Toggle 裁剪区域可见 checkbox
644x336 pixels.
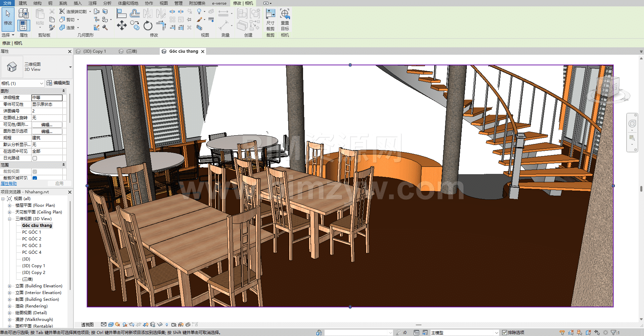click(x=35, y=178)
